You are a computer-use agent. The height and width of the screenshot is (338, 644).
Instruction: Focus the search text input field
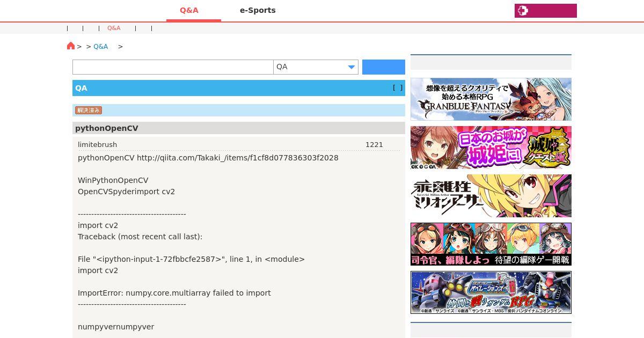[173, 67]
